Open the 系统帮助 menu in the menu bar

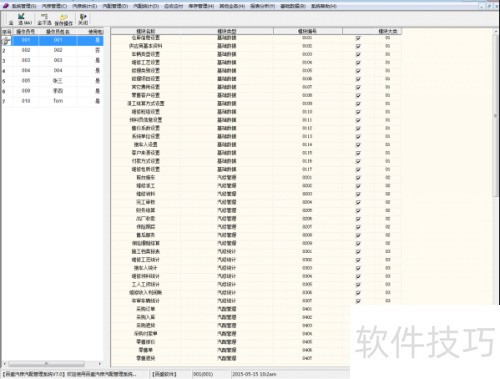click(324, 6)
